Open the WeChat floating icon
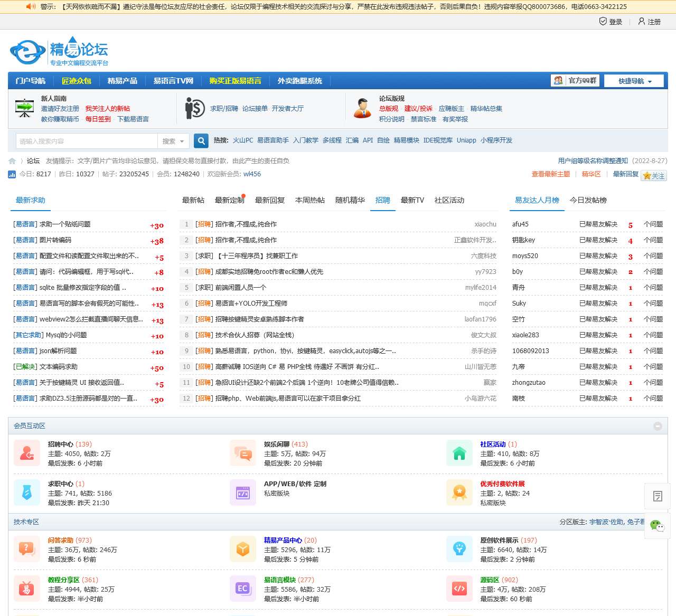Screen dimensions: 676x616 (x=657, y=526)
